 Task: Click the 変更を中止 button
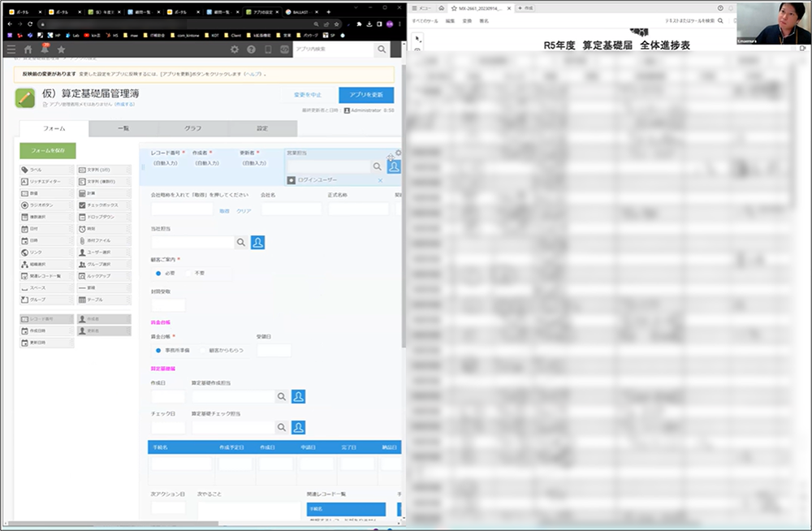tap(308, 95)
